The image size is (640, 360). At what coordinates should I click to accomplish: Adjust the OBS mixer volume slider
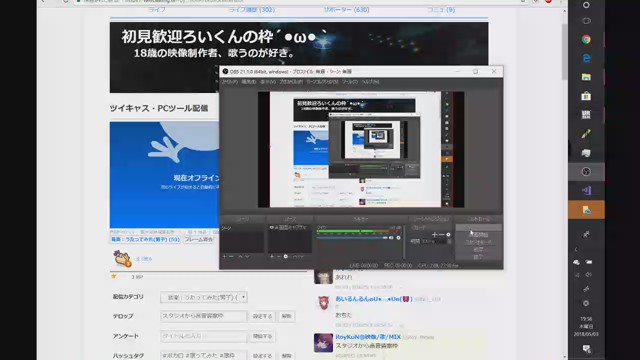click(351, 238)
